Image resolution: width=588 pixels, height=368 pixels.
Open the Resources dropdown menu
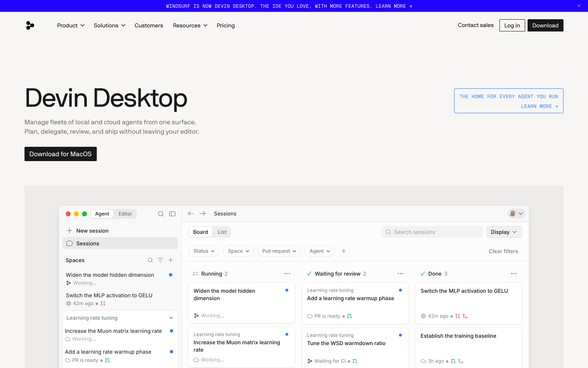coord(190,25)
